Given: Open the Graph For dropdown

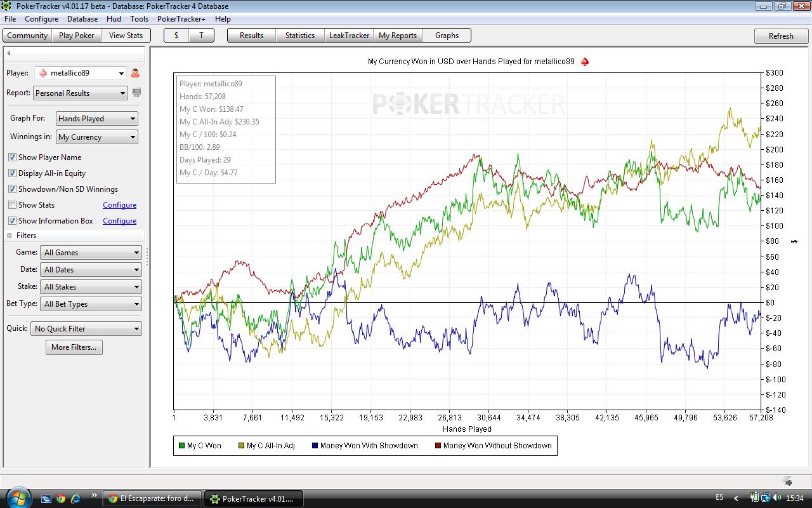Looking at the screenshot, I should [97, 119].
